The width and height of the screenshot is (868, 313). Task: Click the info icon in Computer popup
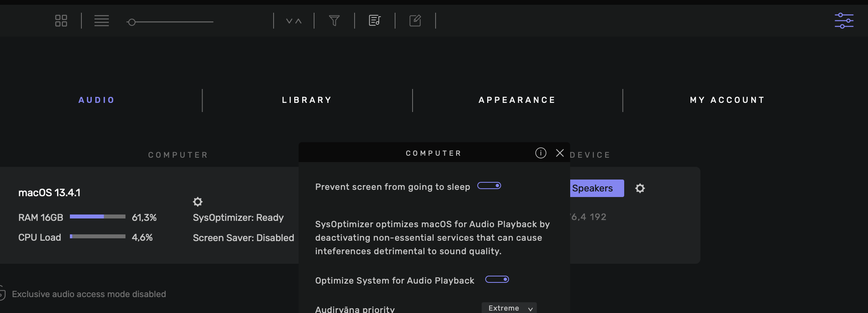(x=541, y=153)
